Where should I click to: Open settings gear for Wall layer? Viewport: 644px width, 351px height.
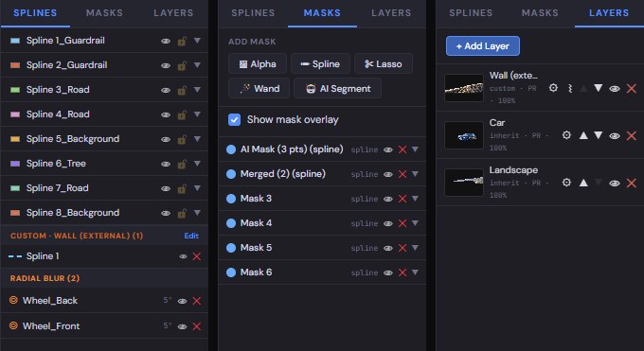553,88
